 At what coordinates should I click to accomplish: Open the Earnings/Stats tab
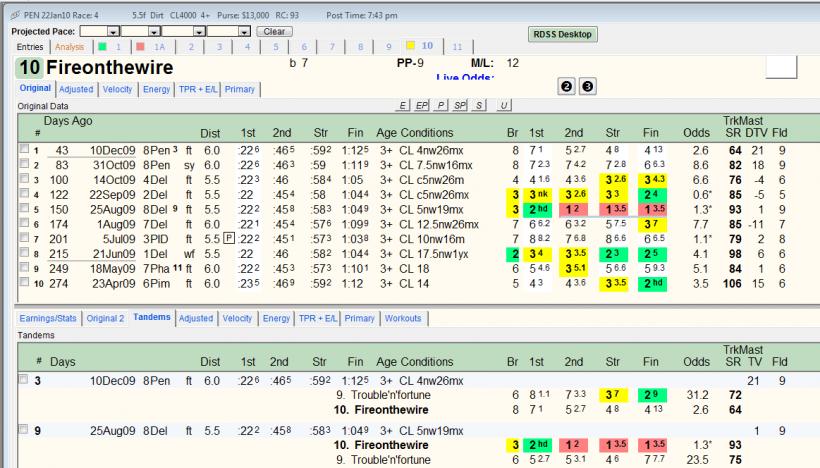(x=48, y=318)
